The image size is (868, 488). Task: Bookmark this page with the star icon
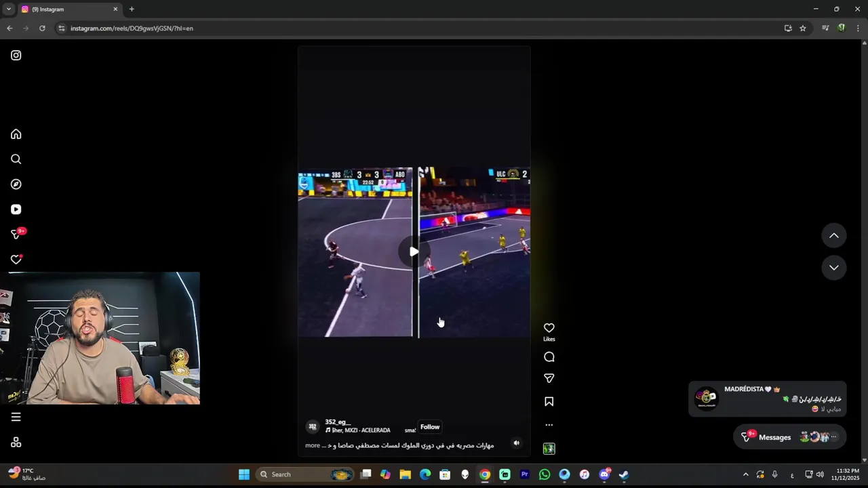point(803,28)
